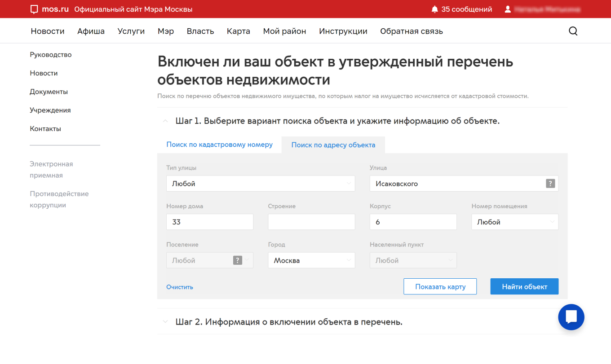Open Карта menu item
Viewport: 611px width, 364px height.
pyautogui.click(x=239, y=31)
